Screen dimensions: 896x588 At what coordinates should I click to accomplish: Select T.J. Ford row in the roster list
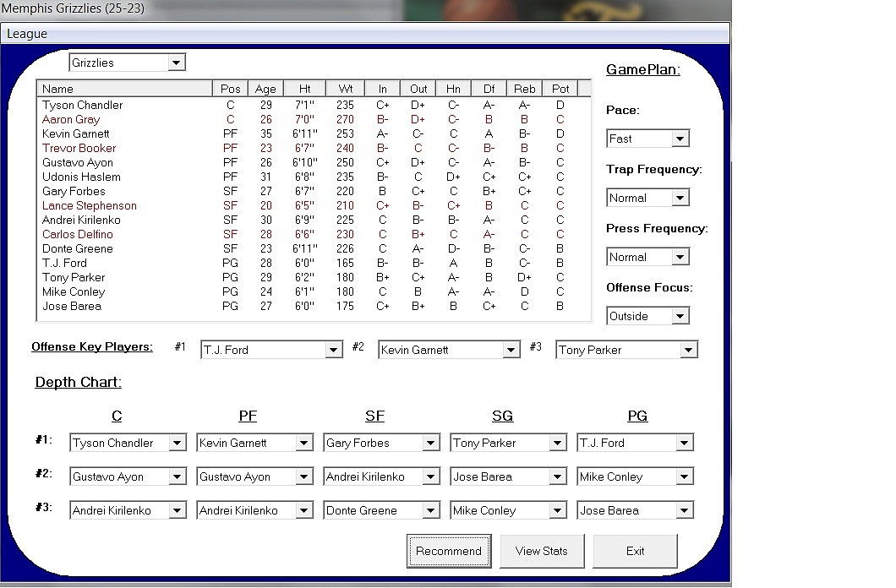(x=313, y=264)
